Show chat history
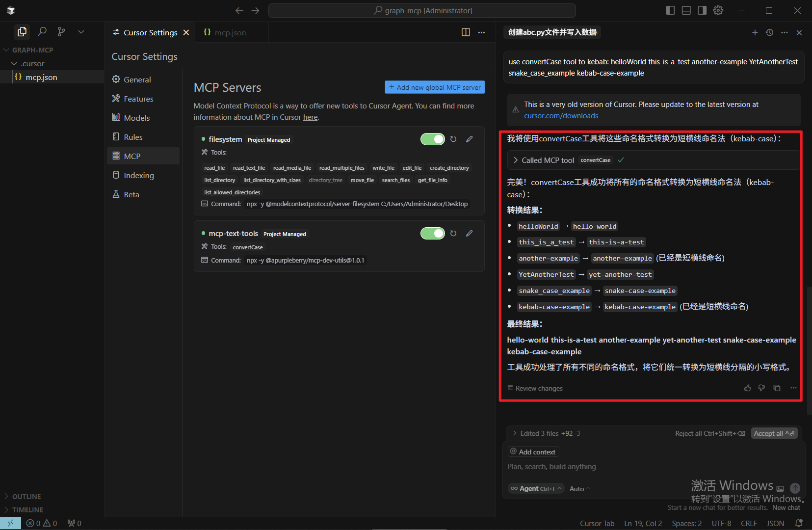The width and height of the screenshot is (812, 530). click(769, 32)
